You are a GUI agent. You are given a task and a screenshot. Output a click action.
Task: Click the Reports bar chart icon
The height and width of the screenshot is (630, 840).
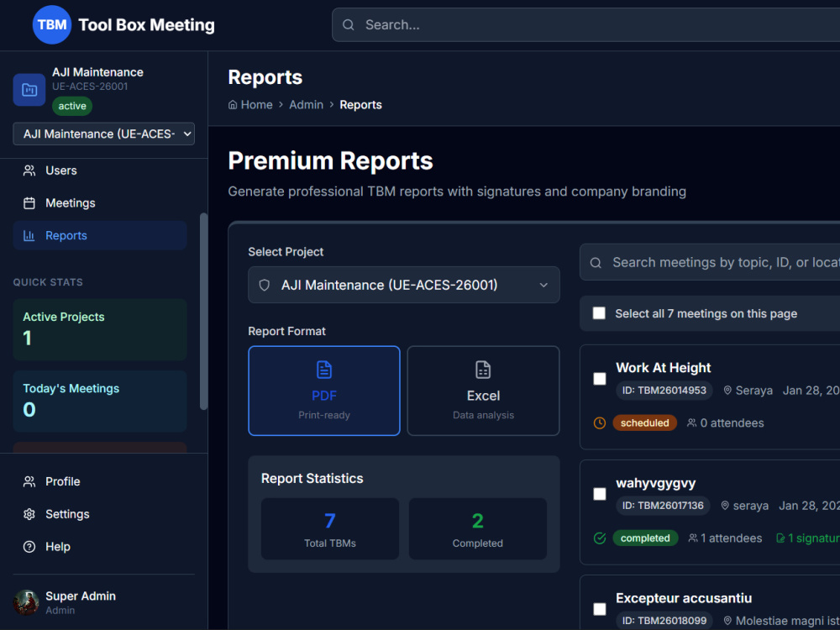tap(29, 236)
